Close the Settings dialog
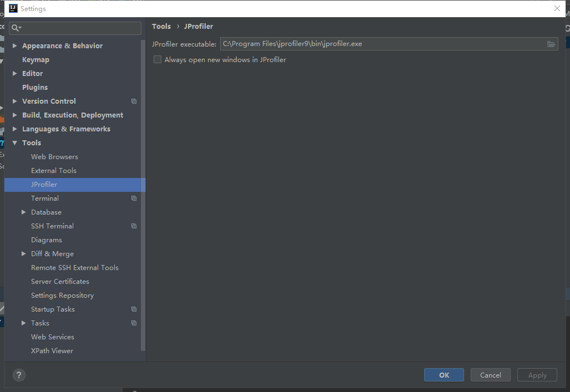Screen dimensions: 570x392 (x=557, y=8)
